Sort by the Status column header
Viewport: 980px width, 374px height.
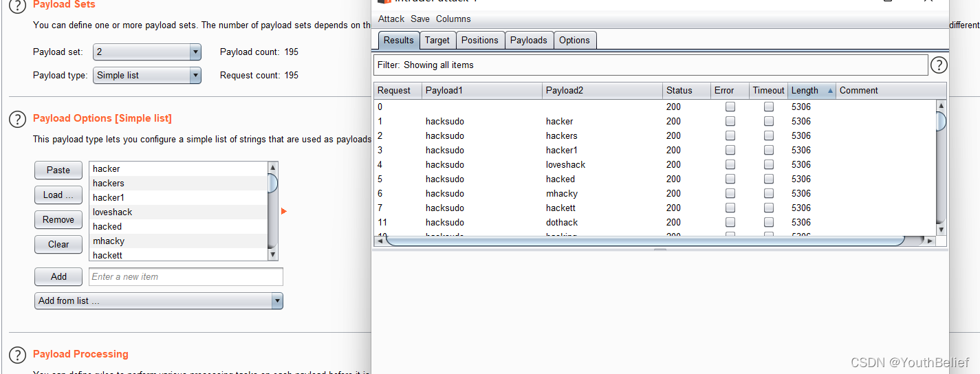(687, 91)
